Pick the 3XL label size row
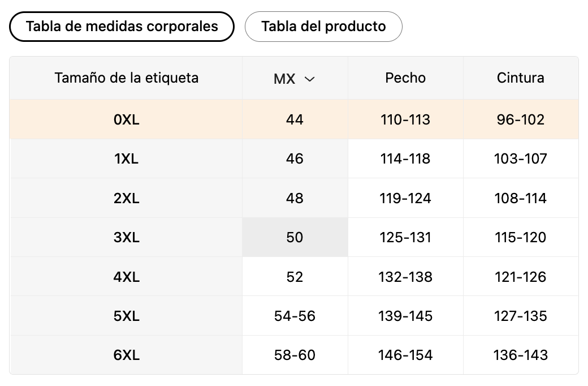Image resolution: width=588 pixels, height=386 pixels. coord(127,237)
